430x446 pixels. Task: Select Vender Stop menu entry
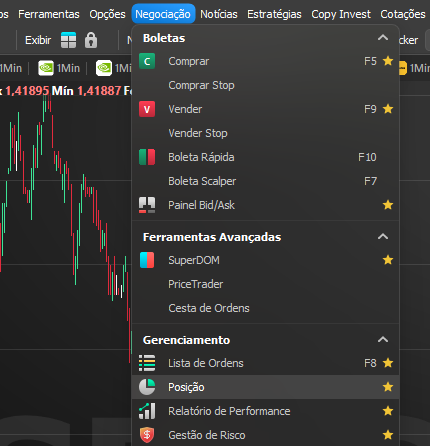click(266, 133)
